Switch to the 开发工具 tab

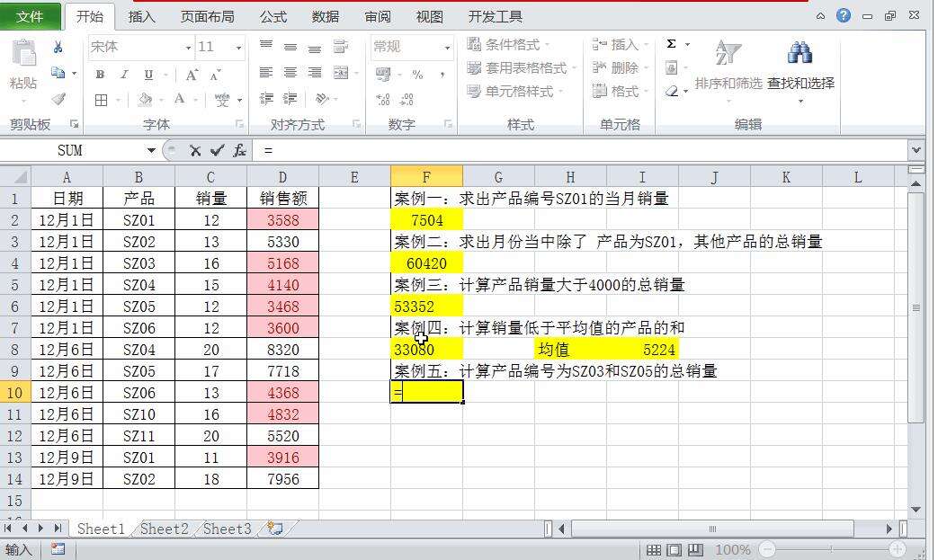[x=496, y=17]
